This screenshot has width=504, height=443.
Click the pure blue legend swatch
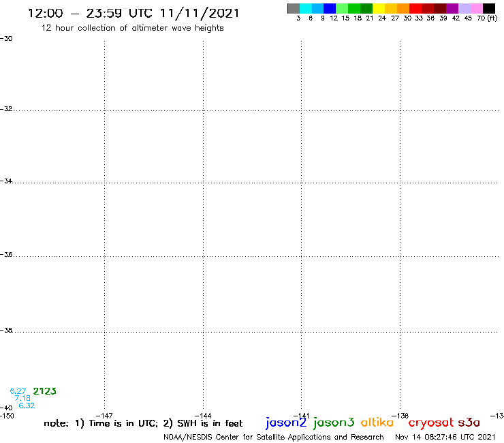(330, 8)
